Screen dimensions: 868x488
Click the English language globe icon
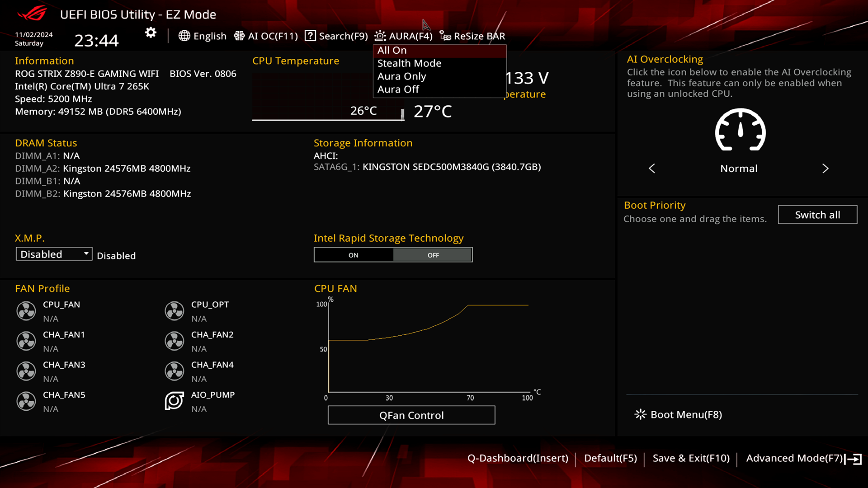click(184, 36)
